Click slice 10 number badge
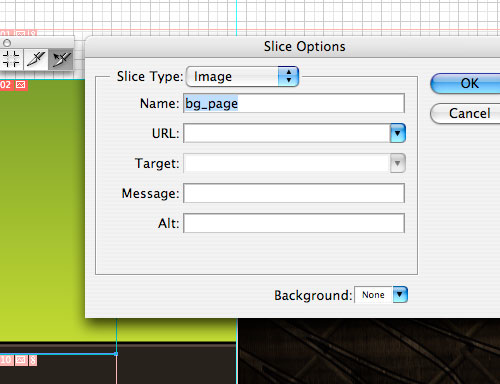The width and height of the screenshot is (500, 384). pos(6,360)
